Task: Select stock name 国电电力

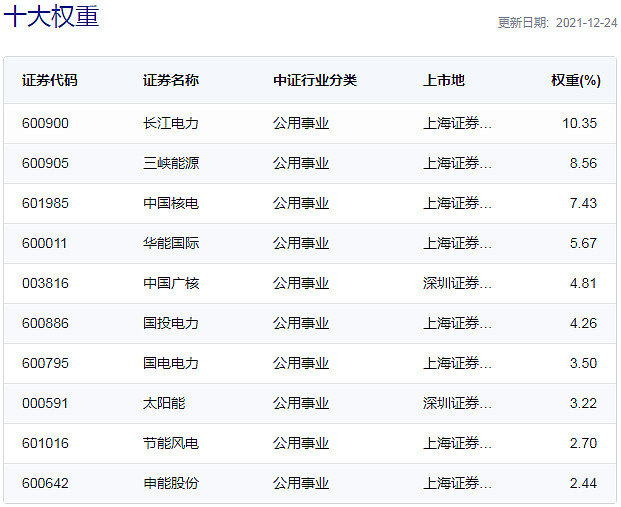Action: 171,363
